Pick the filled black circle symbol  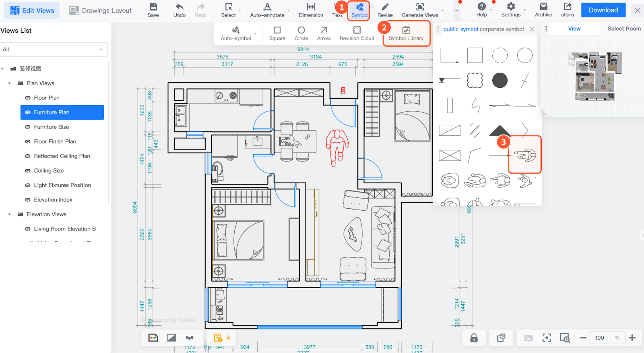point(500,80)
